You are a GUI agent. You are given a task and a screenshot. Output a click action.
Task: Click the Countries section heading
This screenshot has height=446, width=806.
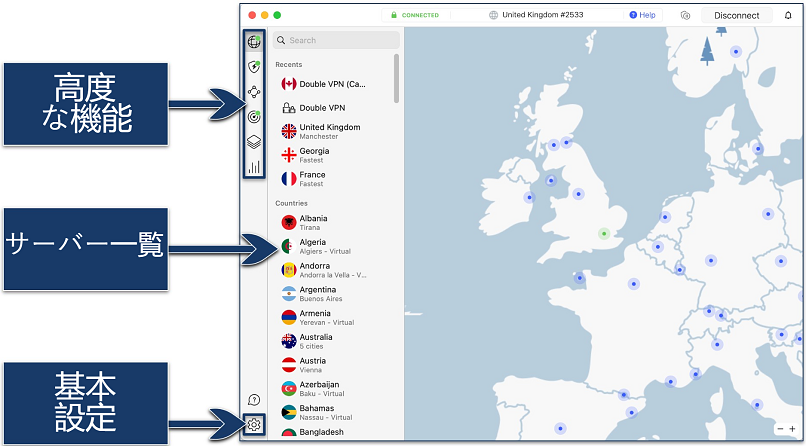tap(291, 203)
